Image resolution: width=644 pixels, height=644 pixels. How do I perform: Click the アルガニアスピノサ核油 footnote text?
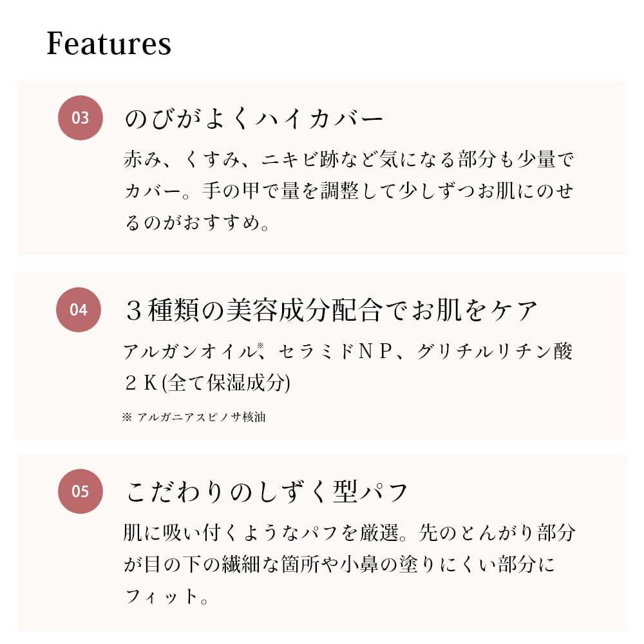(202, 417)
